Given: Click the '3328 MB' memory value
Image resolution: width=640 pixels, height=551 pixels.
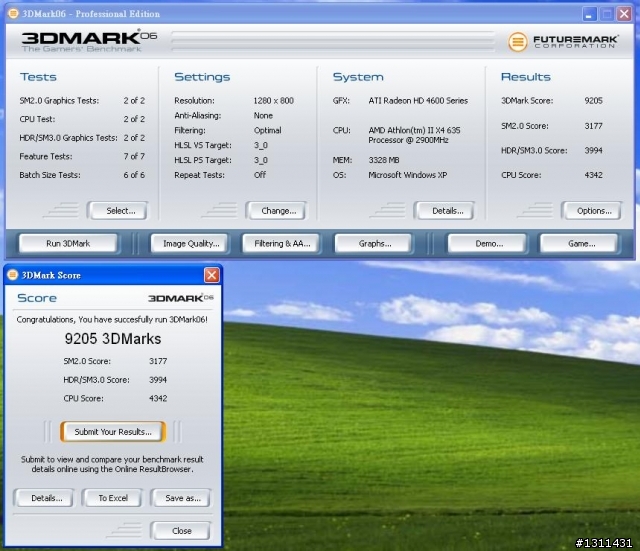Looking at the screenshot, I should click(384, 160).
